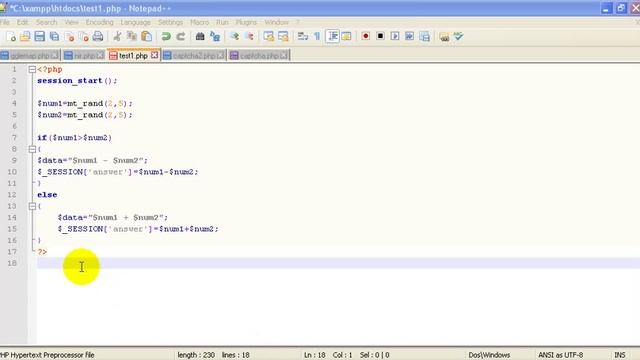Click Run macro multiple times icon

409,36
